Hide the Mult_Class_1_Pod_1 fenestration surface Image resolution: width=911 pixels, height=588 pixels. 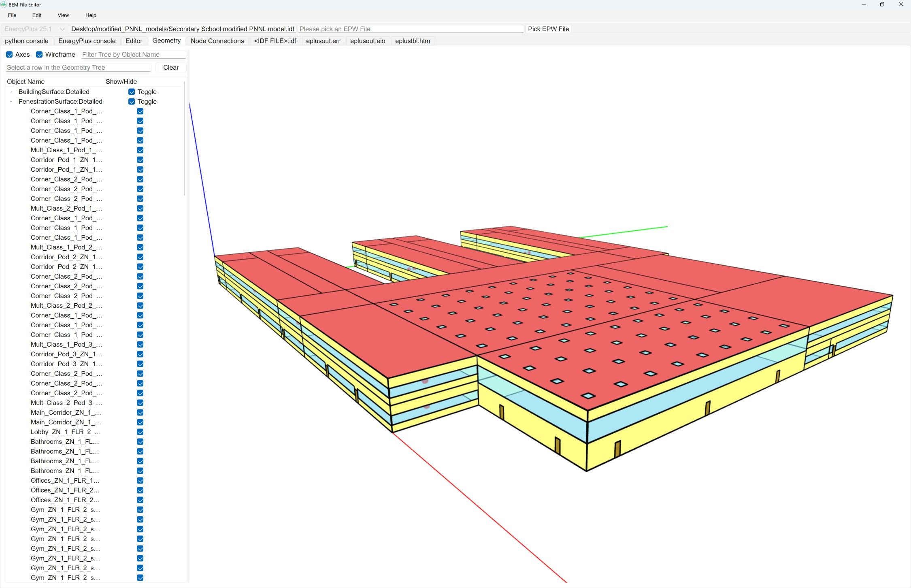[140, 150]
